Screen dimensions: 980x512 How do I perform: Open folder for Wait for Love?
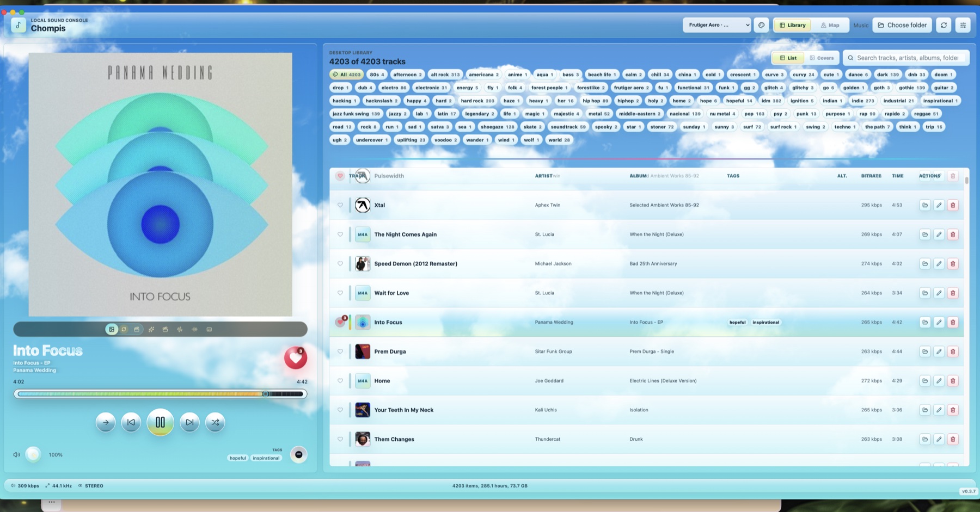[x=925, y=293]
